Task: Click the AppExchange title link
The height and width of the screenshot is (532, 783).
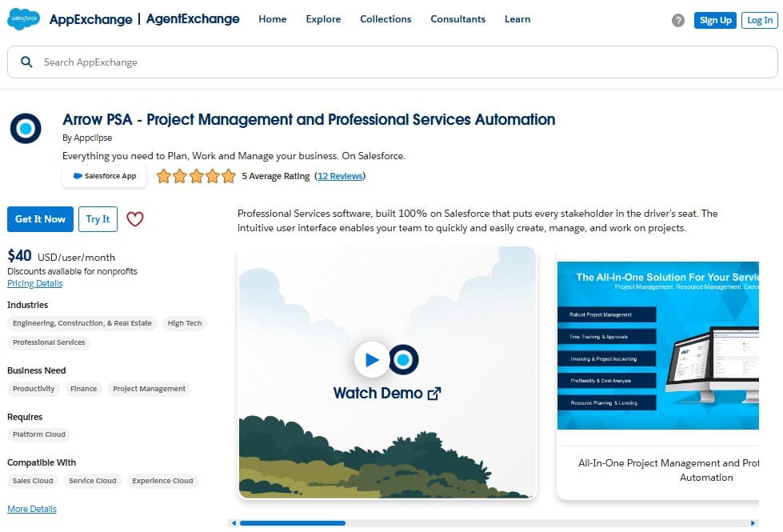Action: 91,19
